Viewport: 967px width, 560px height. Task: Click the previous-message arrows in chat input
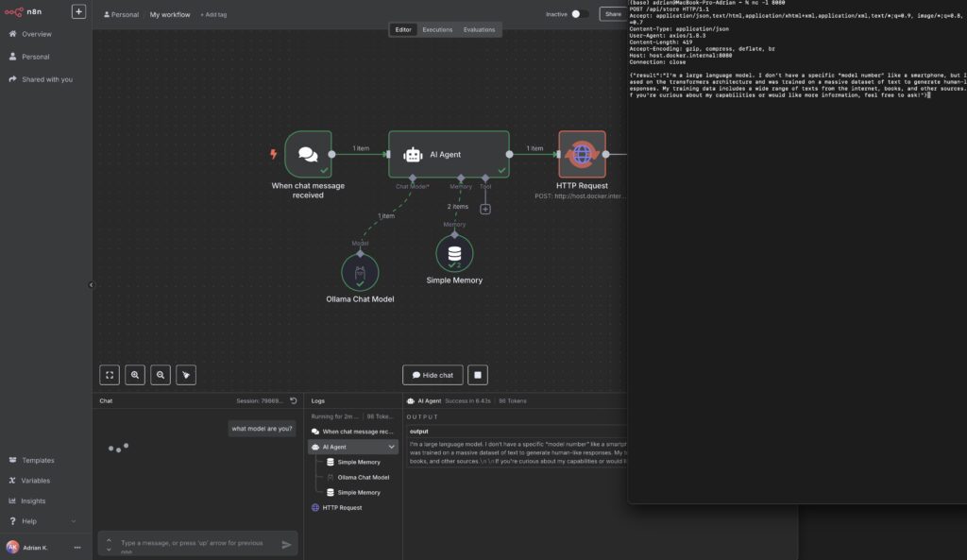click(110, 545)
